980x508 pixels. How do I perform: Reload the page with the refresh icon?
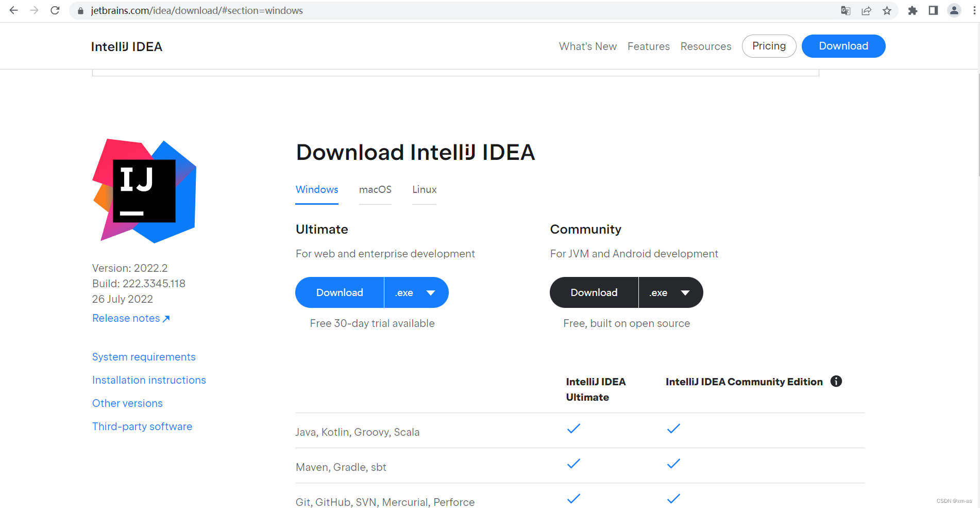pos(55,10)
